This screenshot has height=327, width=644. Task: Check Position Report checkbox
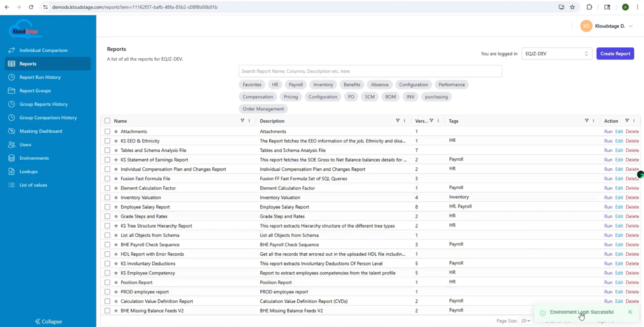pyautogui.click(x=107, y=282)
